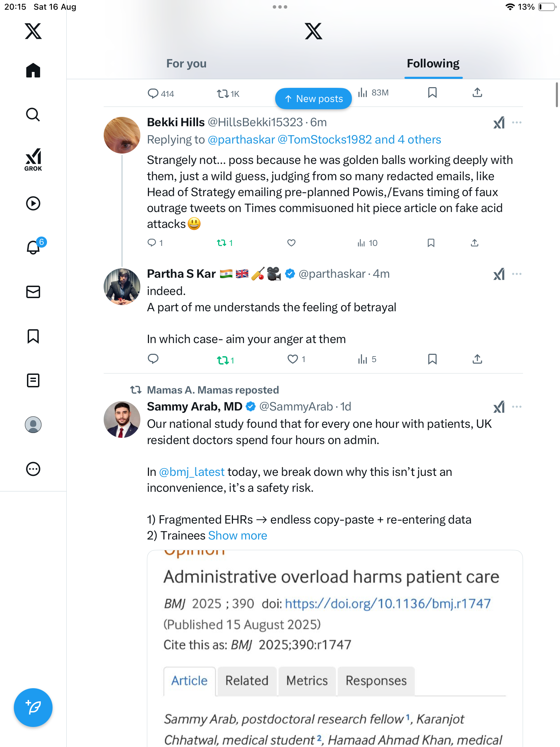Viewport: 560px width, 747px height.
Task: Like Bekki Hills' reply
Action: click(x=291, y=243)
